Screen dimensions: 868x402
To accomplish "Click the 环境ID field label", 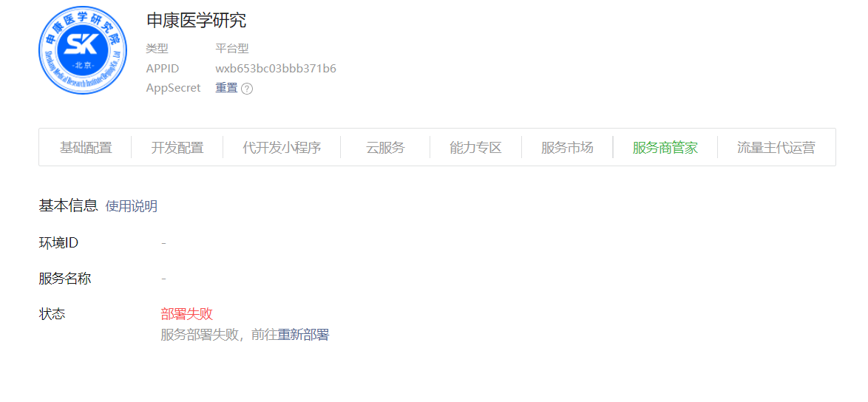I will [x=58, y=242].
